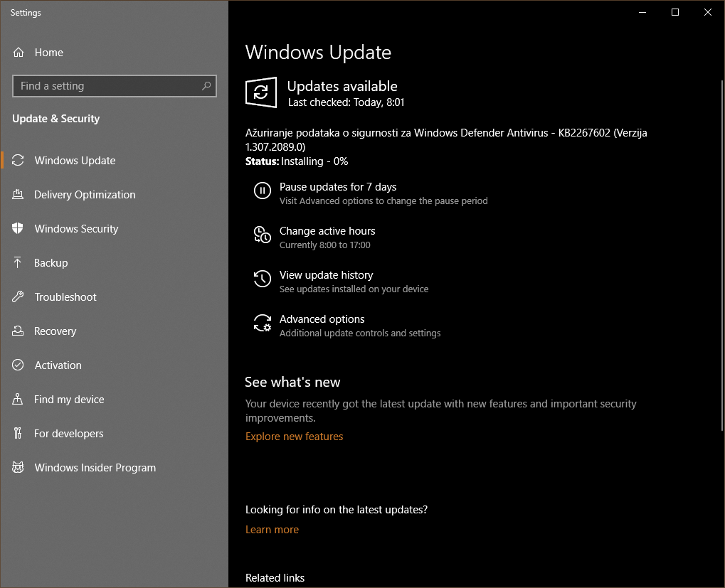Click the Recovery icon
The width and height of the screenshot is (725, 588).
[x=18, y=331]
